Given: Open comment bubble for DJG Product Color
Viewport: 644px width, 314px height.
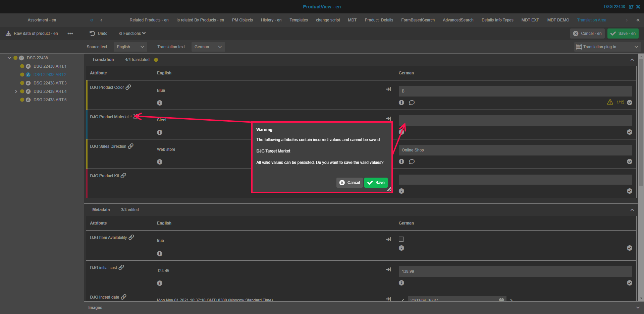Looking at the screenshot, I should (x=412, y=103).
